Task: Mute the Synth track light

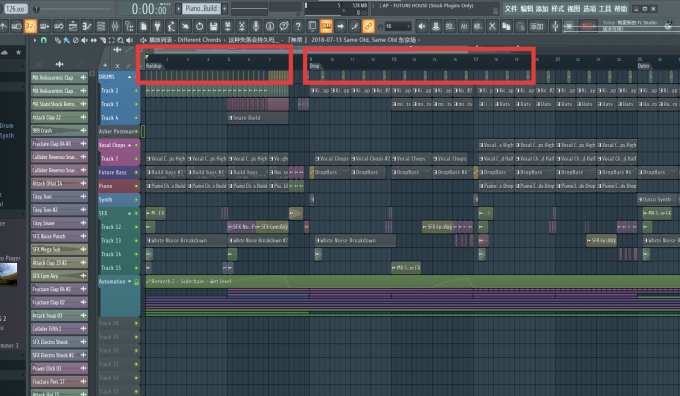Action: point(136,200)
